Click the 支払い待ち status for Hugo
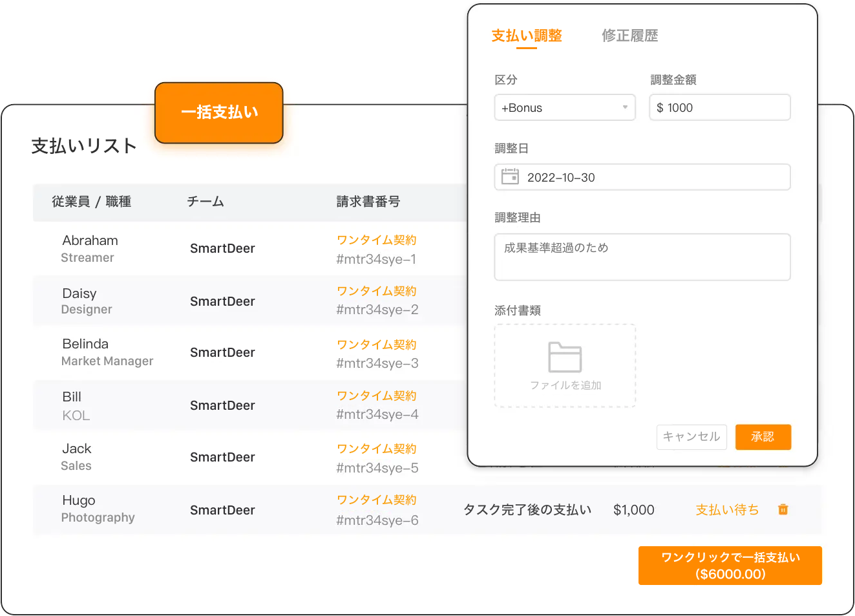The height and width of the screenshot is (616, 855). (x=726, y=509)
